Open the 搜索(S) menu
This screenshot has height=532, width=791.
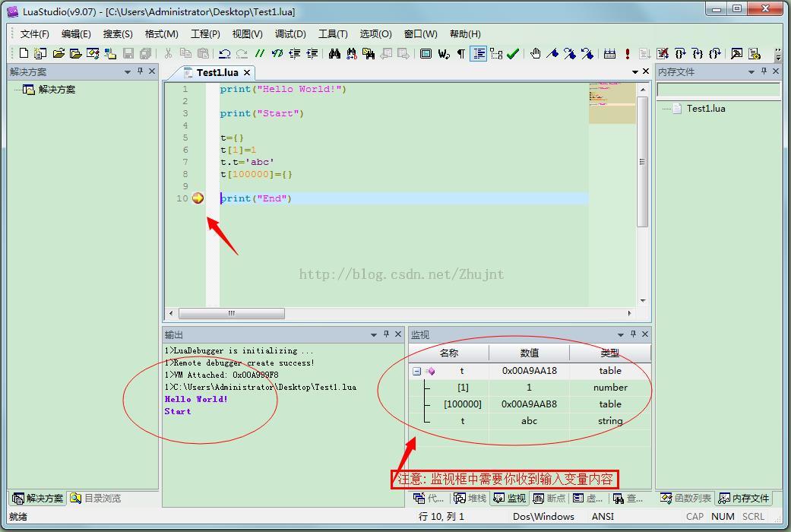(118, 33)
